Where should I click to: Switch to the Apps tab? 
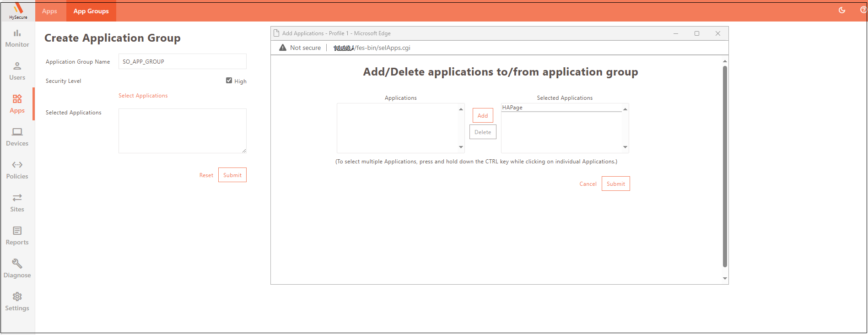[49, 11]
